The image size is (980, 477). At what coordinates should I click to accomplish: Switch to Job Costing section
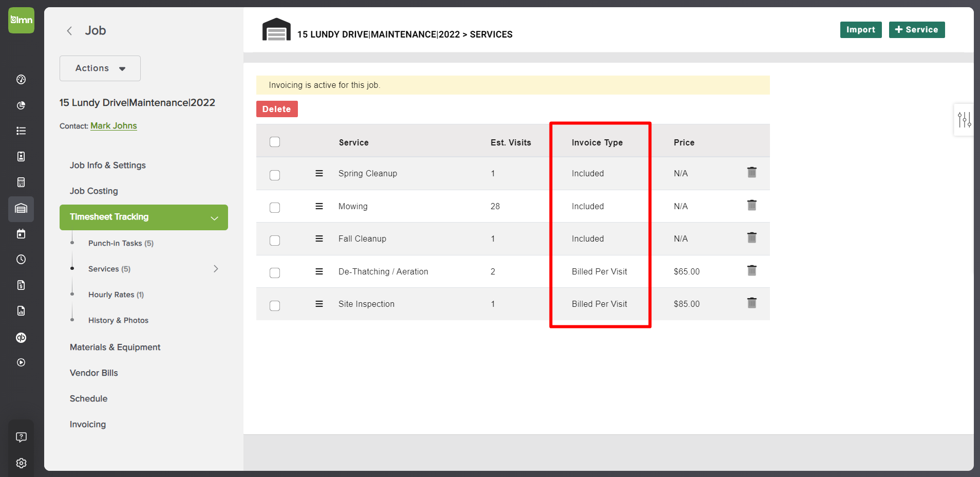coord(93,191)
